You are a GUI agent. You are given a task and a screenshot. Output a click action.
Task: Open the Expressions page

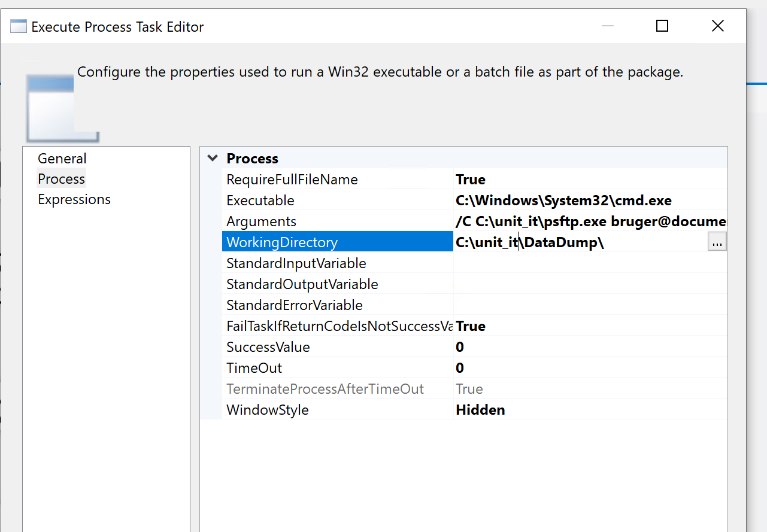[74, 199]
